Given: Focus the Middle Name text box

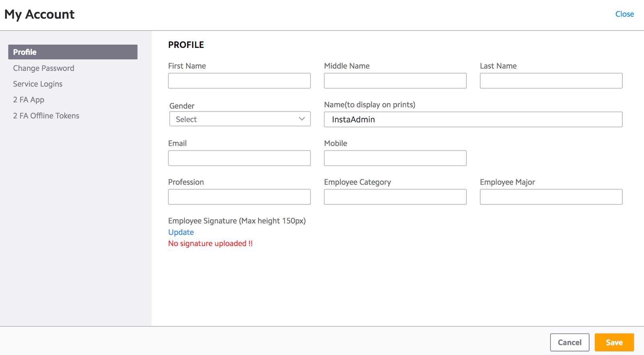Looking at the screenshot, I should pyautogui.click(x=395, y=80).
